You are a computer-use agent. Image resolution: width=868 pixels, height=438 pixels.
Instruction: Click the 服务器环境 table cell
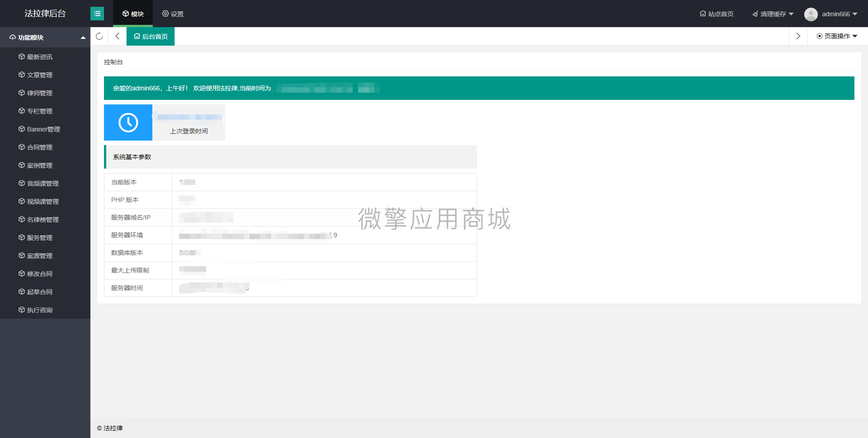coord(138,235)
